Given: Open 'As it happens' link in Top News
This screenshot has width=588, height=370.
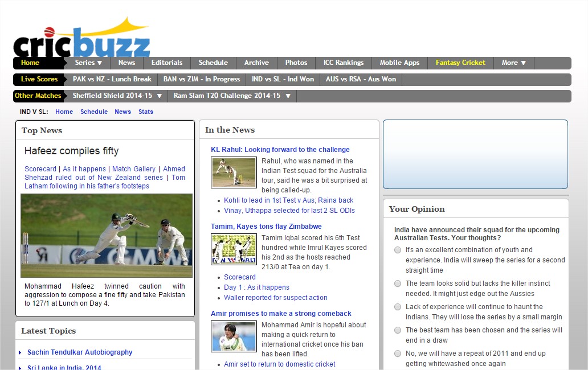Looking at the screenshot, I should tap(84, 169).
